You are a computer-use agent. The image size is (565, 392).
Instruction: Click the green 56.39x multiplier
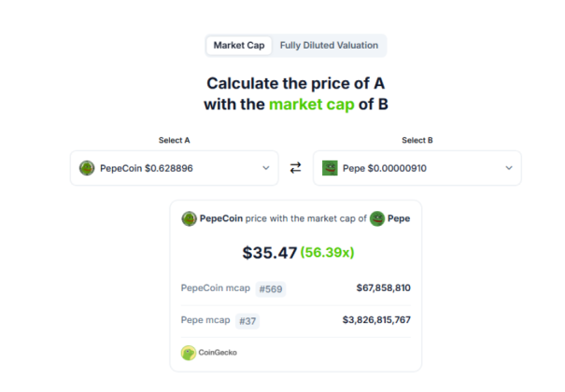click(329, 253)
